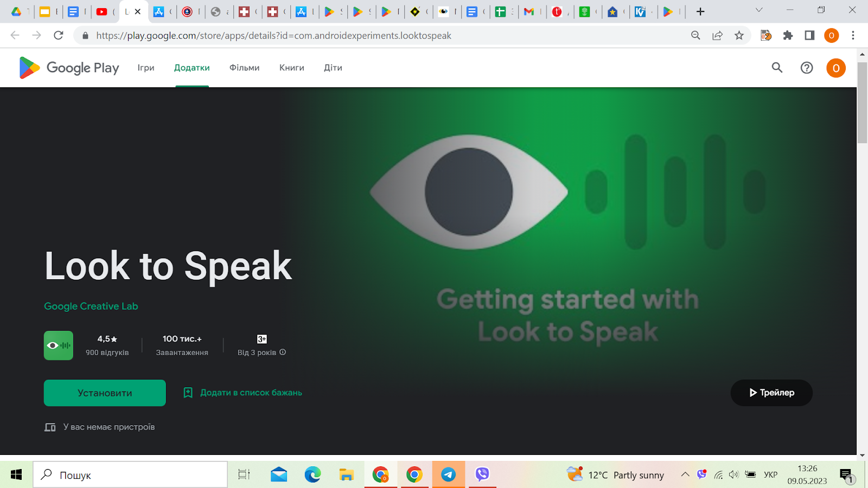
Task: Open the Діти tab
Action: 333,68
